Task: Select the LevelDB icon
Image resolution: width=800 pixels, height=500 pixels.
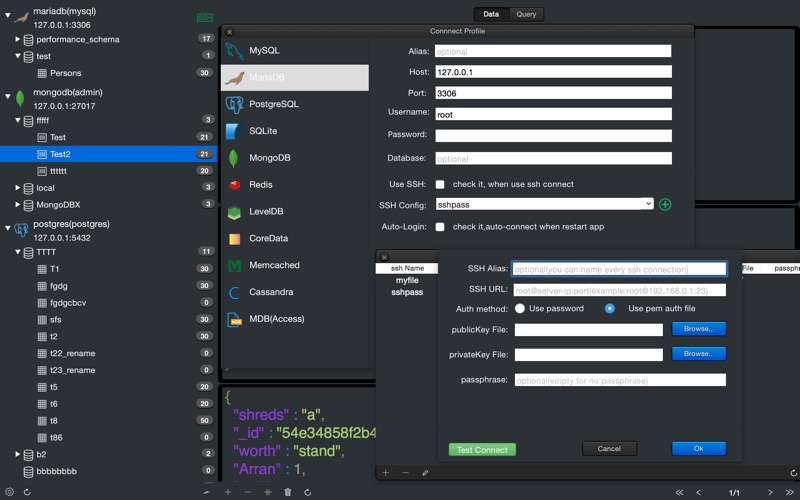Action: point(234,212)
